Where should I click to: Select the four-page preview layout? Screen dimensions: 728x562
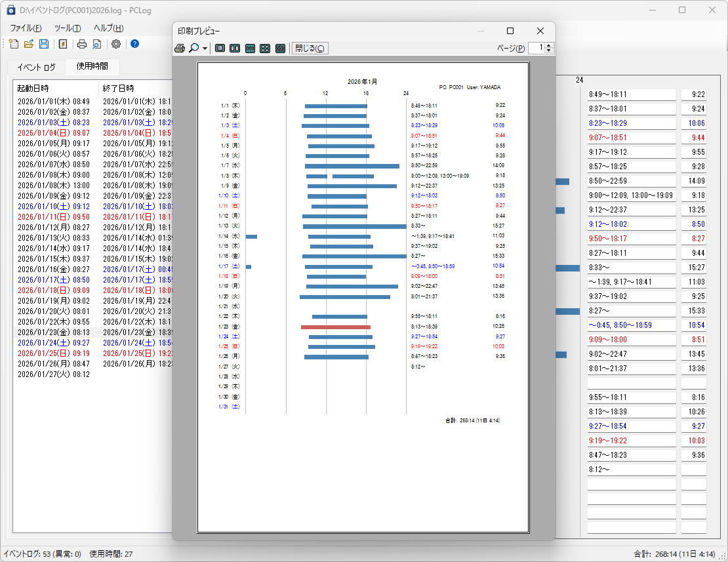(x=265, y=48)
